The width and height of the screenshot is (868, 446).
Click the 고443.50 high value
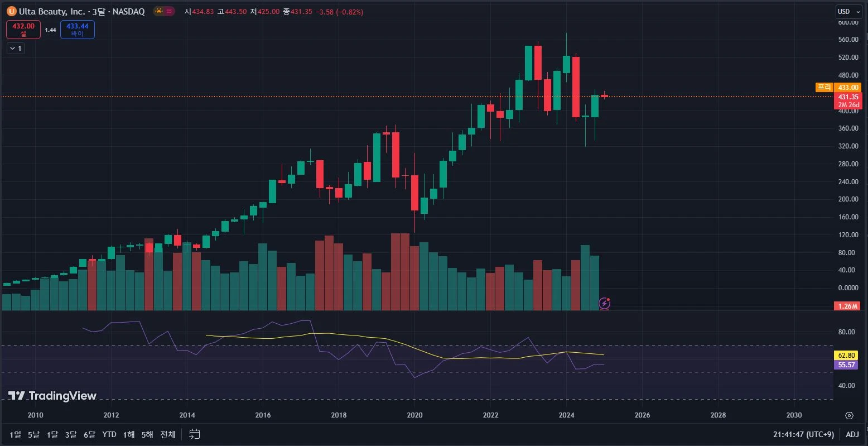coord(232,12)
